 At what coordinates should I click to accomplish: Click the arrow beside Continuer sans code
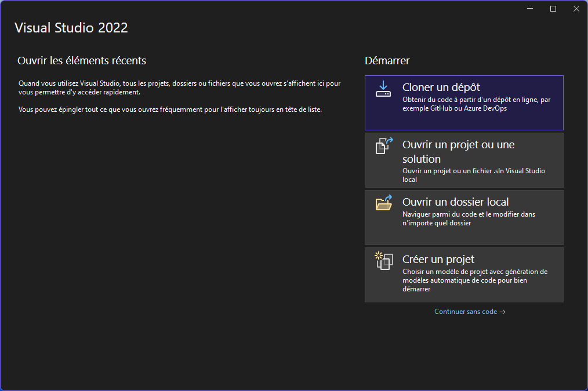[502, 312]
